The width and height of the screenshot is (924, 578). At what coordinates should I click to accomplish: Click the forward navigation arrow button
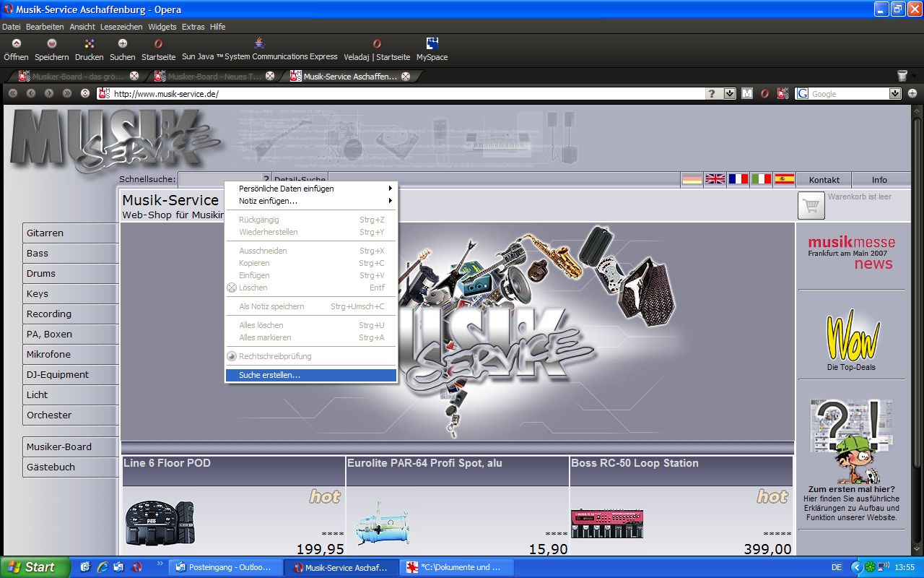coord(49,93)
